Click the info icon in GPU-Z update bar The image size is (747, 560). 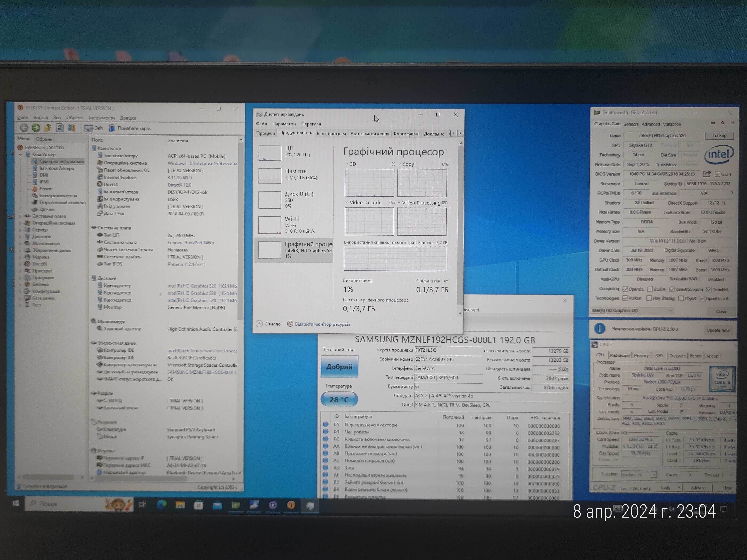599,328
